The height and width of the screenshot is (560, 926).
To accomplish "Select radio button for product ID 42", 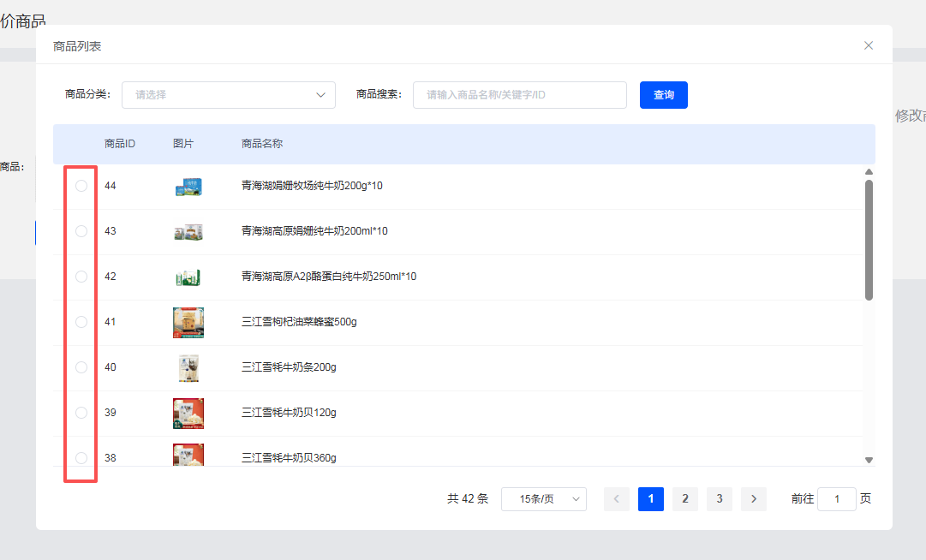I will [81, 277].
